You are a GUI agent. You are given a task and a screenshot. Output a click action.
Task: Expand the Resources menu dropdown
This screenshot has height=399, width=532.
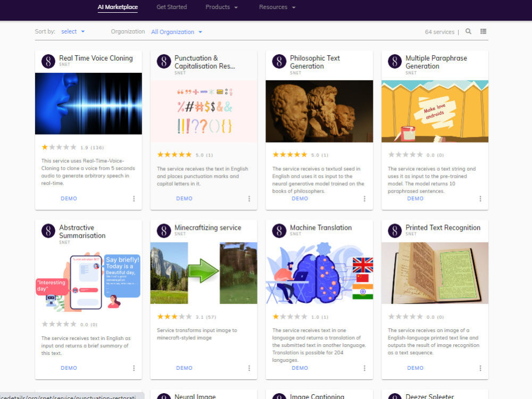coord(277,7)
